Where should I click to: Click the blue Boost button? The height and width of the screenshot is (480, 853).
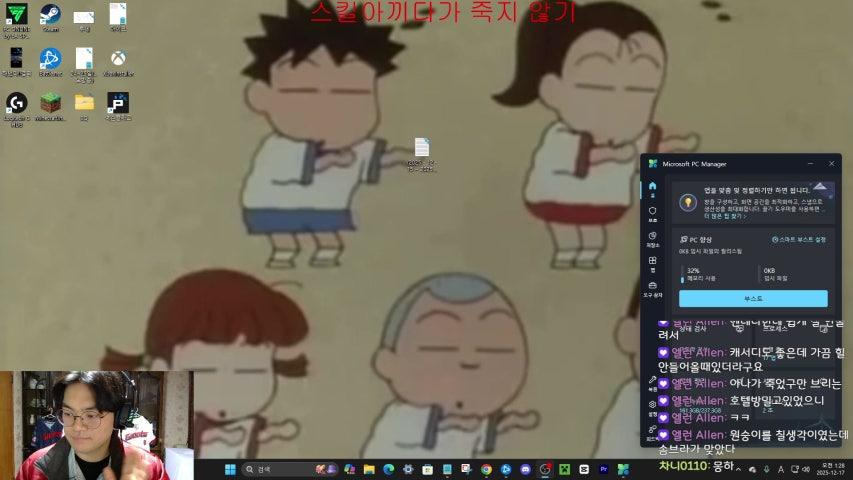point(753,299)
